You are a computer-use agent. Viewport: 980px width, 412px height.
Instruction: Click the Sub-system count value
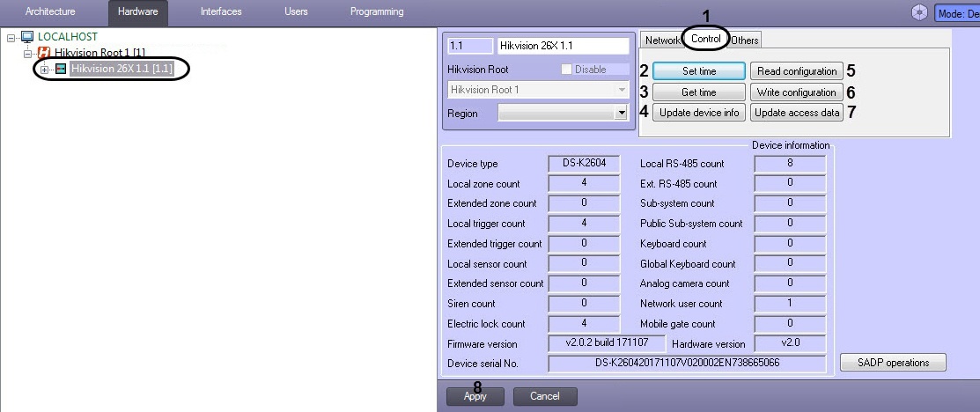pos(790,203)
